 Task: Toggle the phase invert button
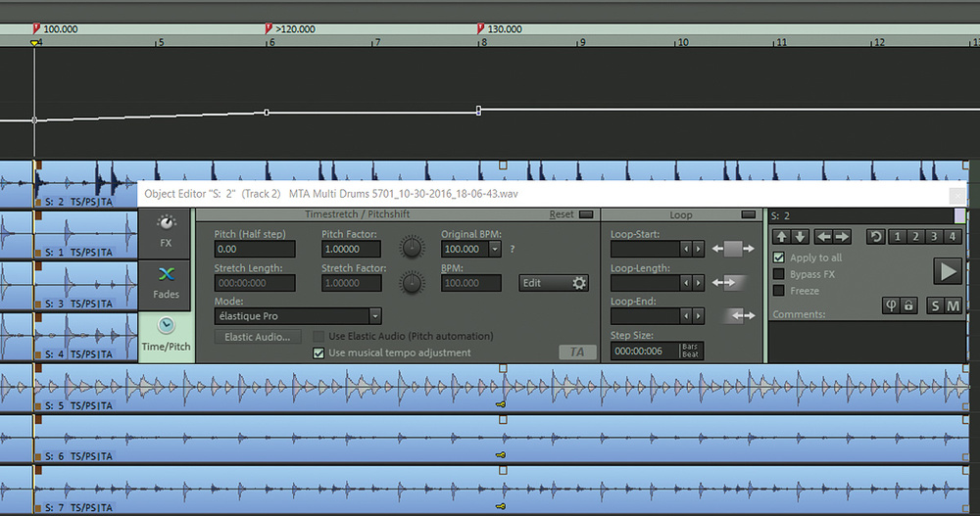pyautogui.click(x=892, y=306)
